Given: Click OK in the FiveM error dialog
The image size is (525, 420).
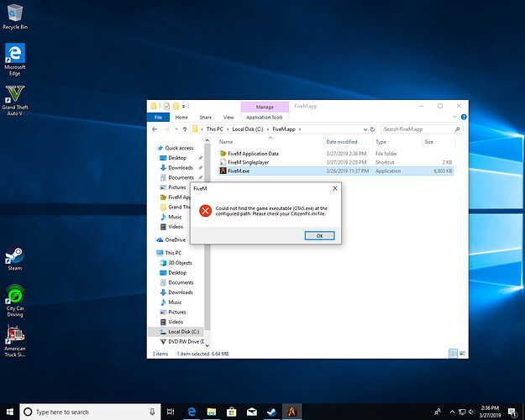Looking at the screenshot, I should pos(319,236).
